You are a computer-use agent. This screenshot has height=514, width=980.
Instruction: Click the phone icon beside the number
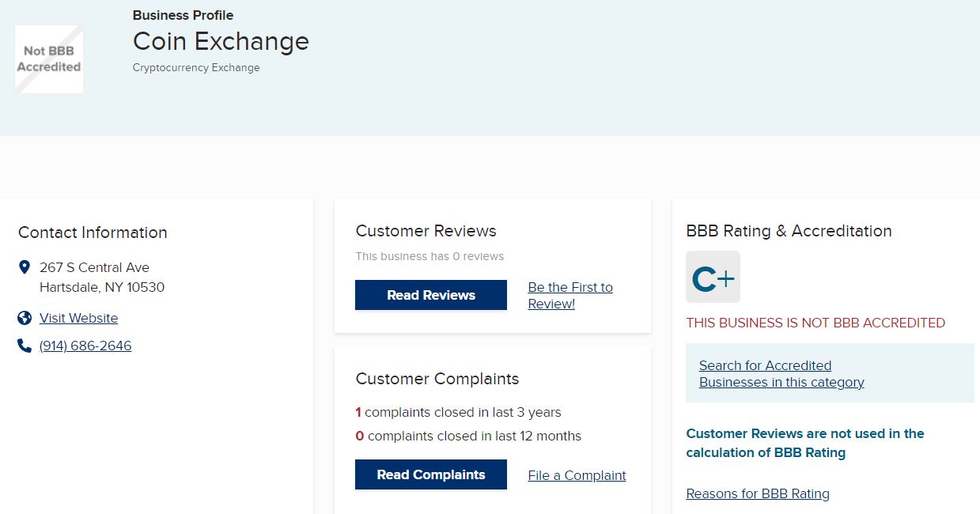pyautogui.click(x=25, y=346)
